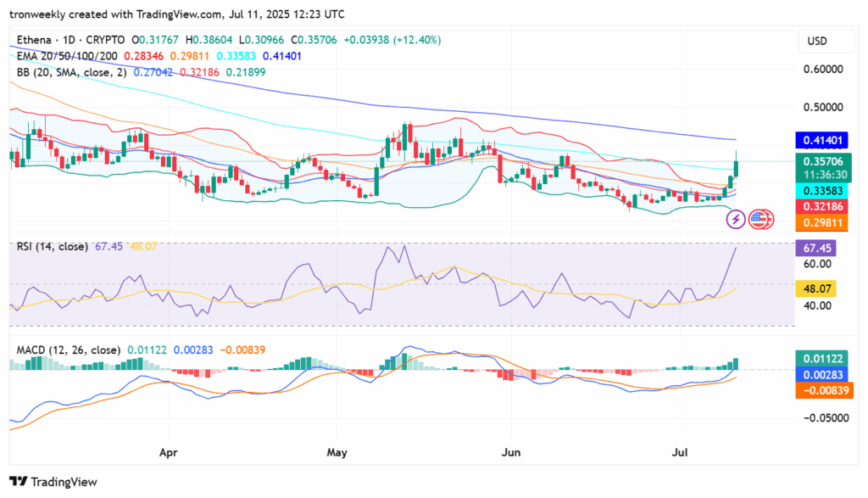Open the USD currency selector

[x=825, y=41]
